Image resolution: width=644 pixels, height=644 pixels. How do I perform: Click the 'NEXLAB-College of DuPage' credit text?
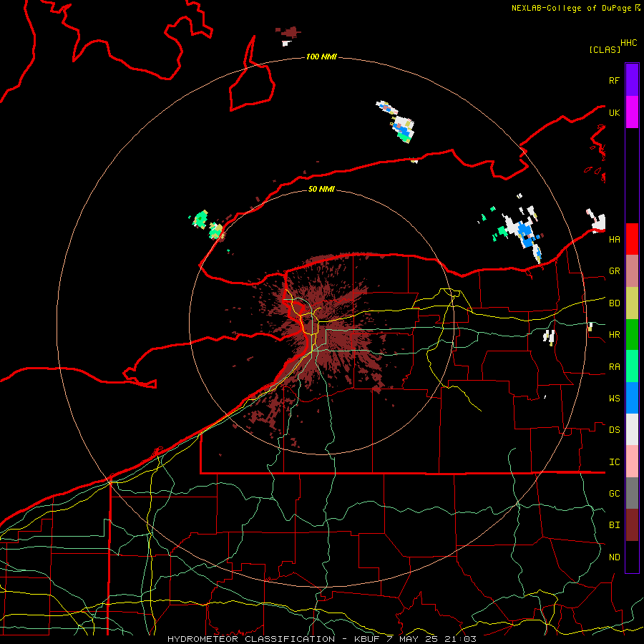pyautogui.click(x=571, y=8)
